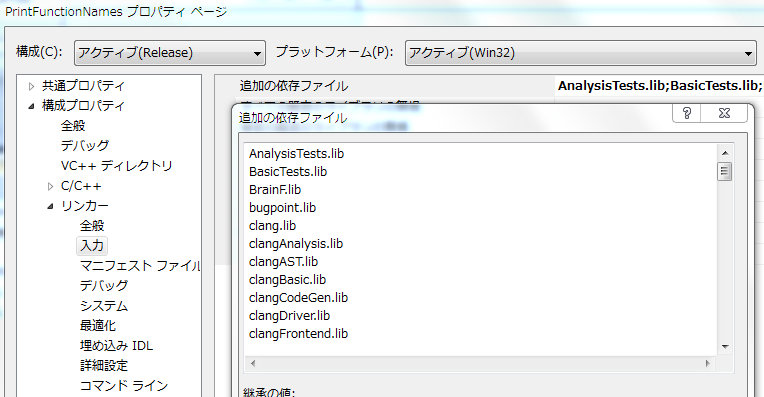764x397 pixels.
Task: Collapse the 構成プロパティ tree node
Action: pyautogui.click(x=32, y=106)
